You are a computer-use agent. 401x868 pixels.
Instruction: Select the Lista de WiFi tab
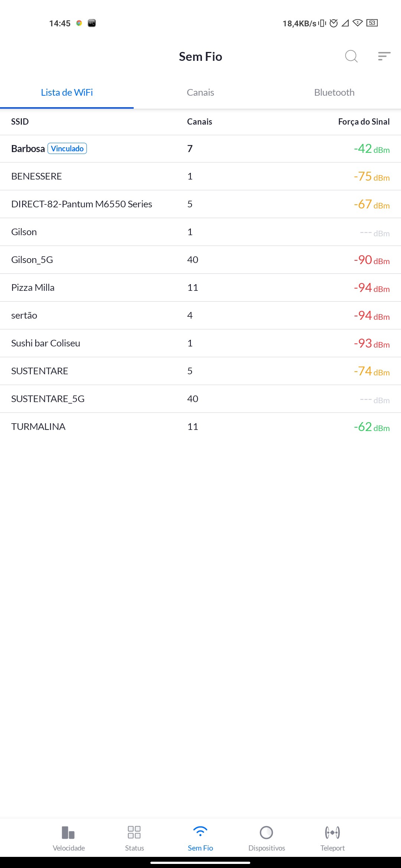[67, 92]
